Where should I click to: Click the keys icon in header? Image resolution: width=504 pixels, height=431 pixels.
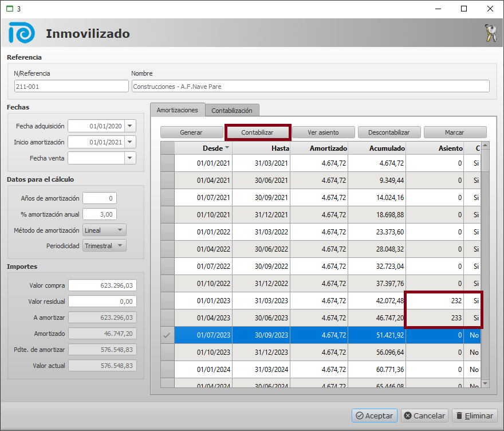click(x=490, y=34)
